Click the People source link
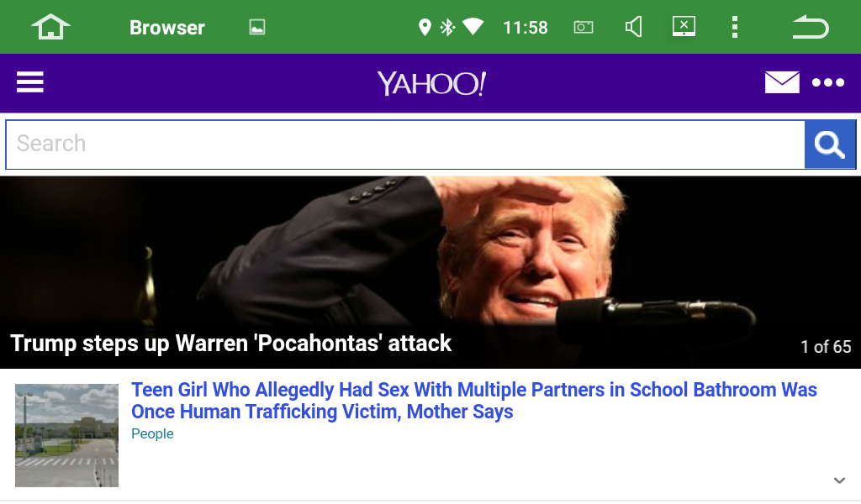The width and height of the screenshot is (861, 504). coord(152,434)
